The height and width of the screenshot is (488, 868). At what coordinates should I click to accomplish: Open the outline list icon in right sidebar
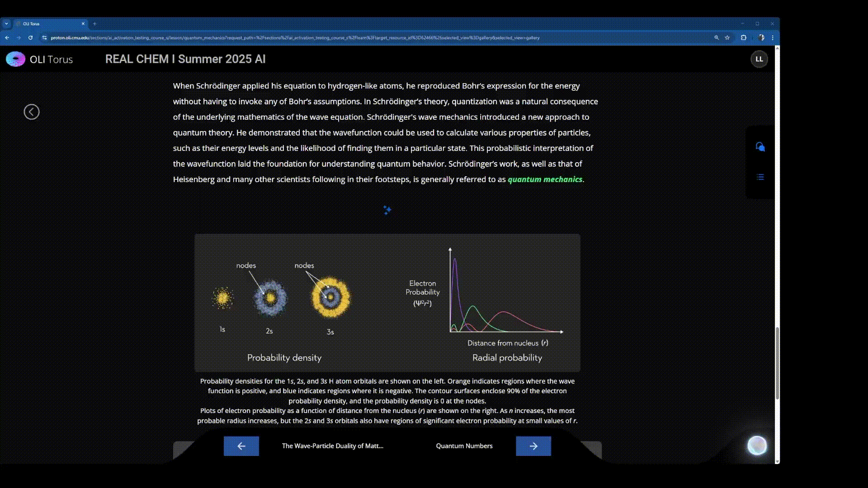(760, 177)
